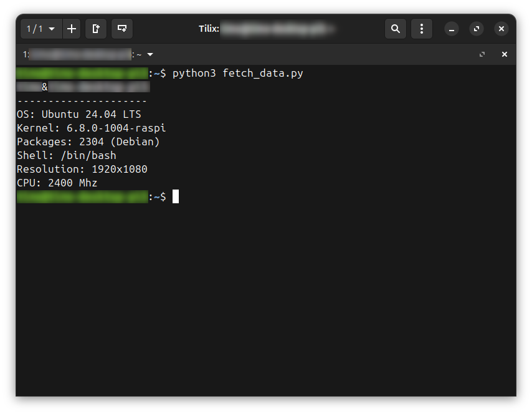The width and height of the screenshot is (532, 414).
Task: Select the 'OS: Ubuntu 24.04 LTS' line
Action: tap(78, 114)
